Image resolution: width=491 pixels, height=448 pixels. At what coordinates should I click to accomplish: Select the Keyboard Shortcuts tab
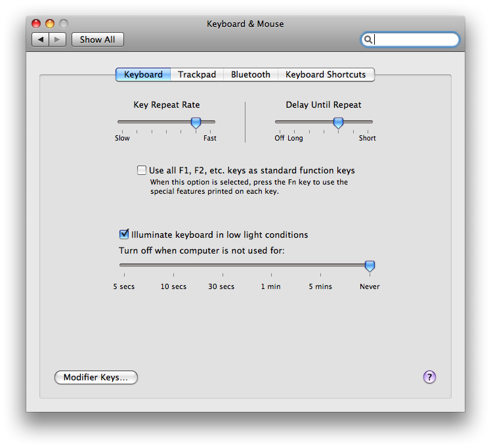[326, 75]
